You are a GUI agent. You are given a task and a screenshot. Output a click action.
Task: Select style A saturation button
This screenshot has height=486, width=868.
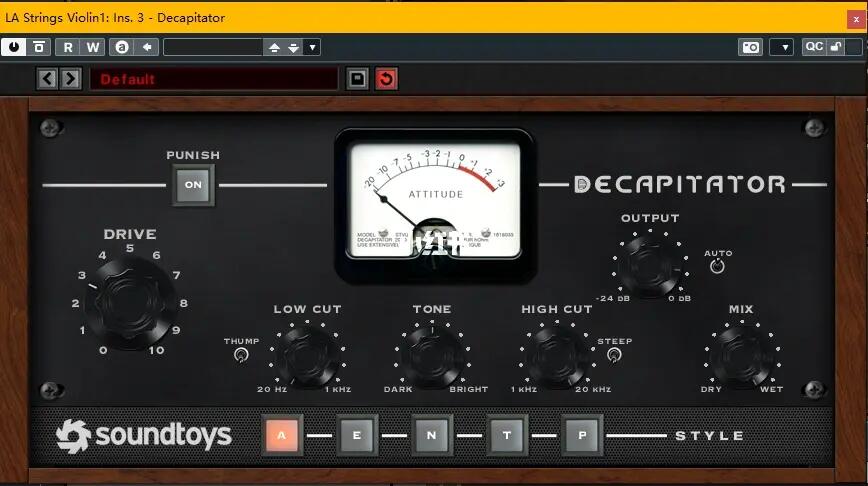pyautogui.click(x=282, y=435)
